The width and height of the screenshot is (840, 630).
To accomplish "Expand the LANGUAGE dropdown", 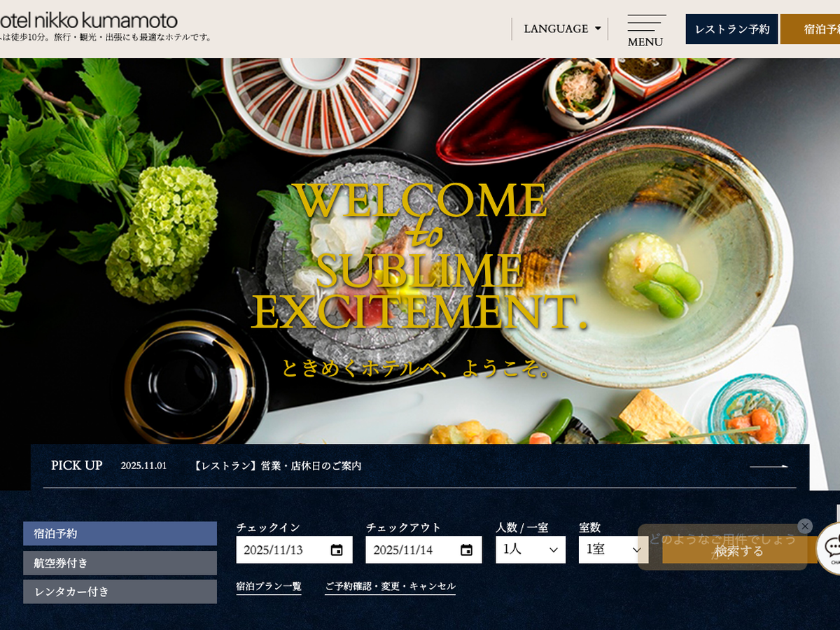I will [x=561, y=29].
